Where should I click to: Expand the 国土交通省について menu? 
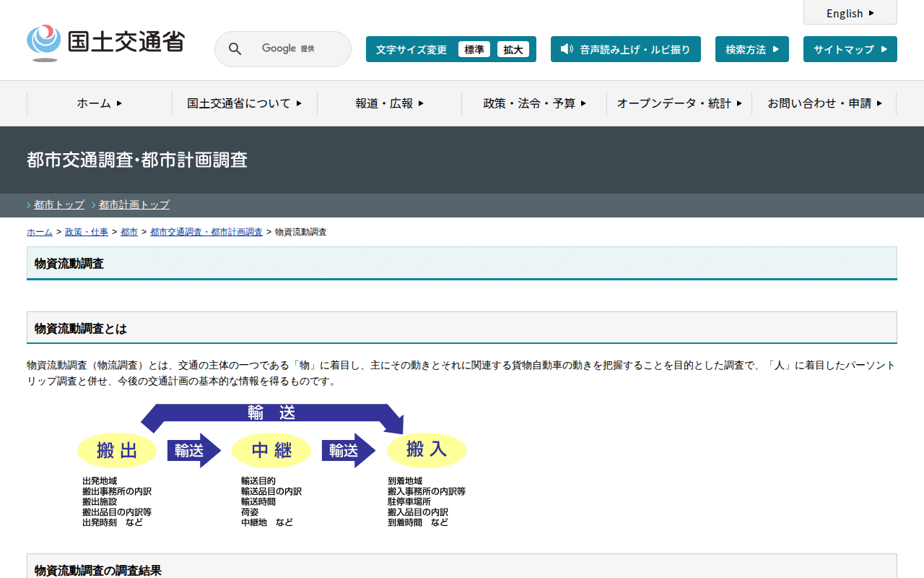click(244, 103)
